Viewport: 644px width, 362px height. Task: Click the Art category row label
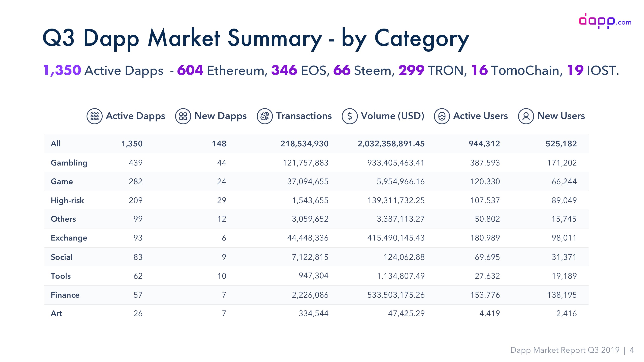point(56,314)
